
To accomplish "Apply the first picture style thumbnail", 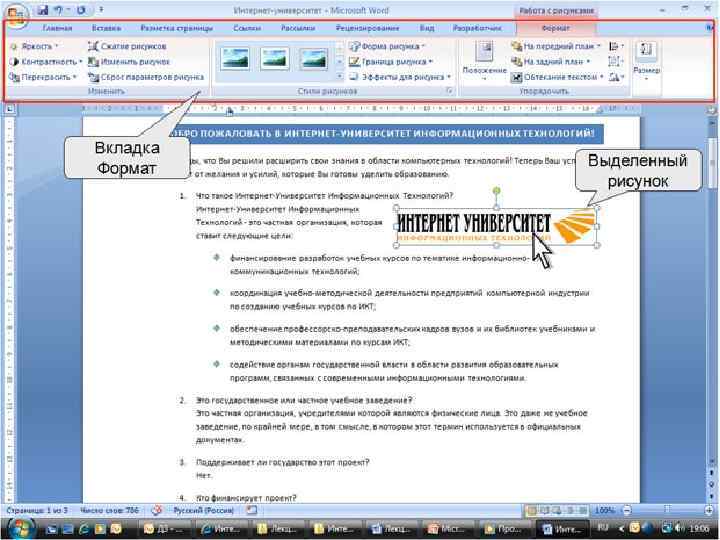I will 235,59.
